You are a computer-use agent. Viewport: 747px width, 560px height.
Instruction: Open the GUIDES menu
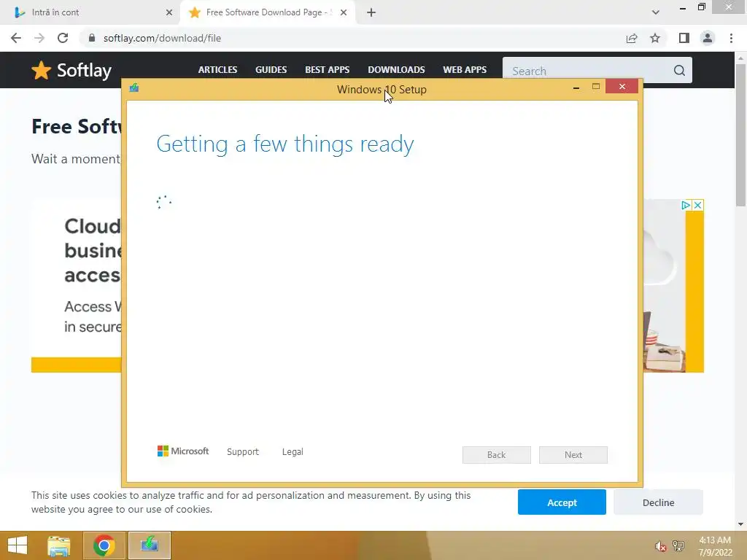click(x=271, y=69)
